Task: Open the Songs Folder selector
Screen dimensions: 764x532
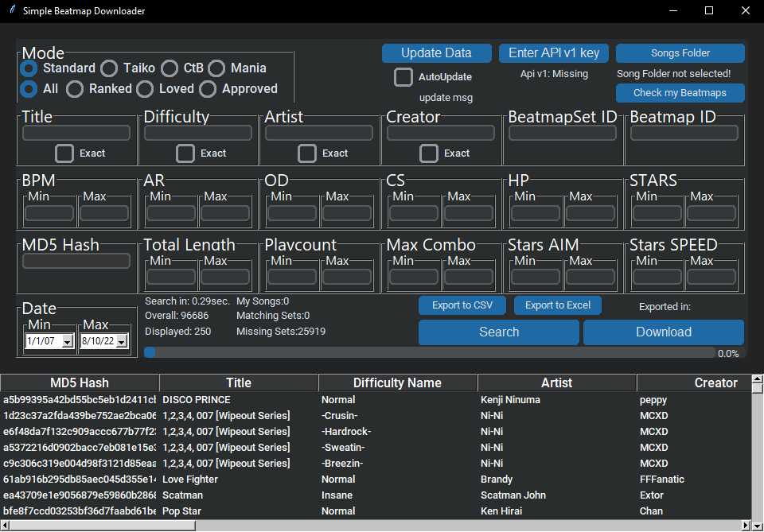Action: [680, 53]
